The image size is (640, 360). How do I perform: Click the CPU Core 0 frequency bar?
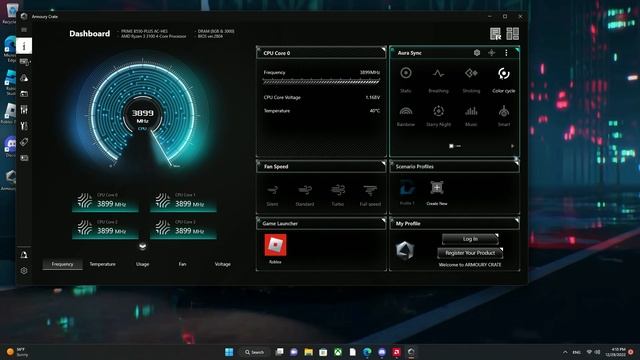click(321, 81)
